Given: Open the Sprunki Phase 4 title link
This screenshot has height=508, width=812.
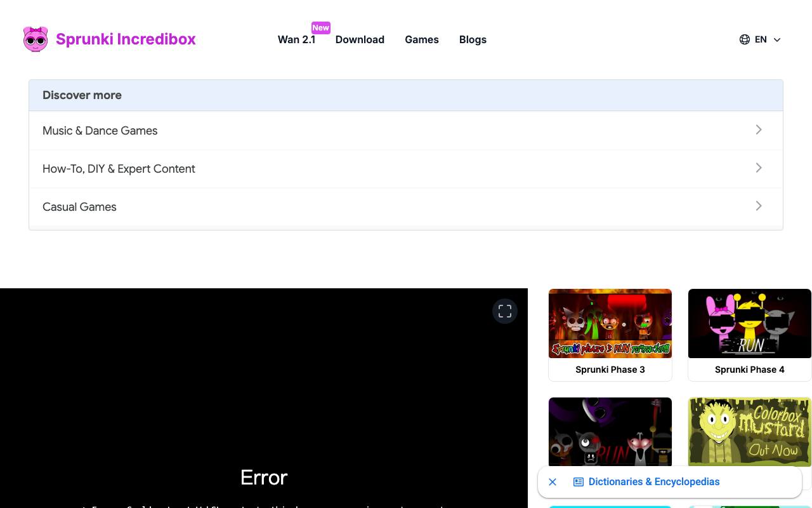Looking at the screenshot, I should tap(750, 370).
